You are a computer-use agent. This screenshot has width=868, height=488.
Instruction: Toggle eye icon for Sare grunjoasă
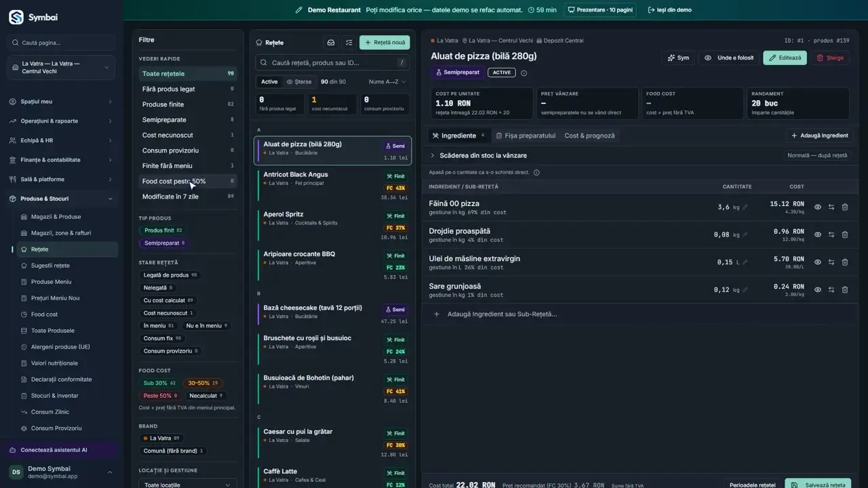pos(818,289)
